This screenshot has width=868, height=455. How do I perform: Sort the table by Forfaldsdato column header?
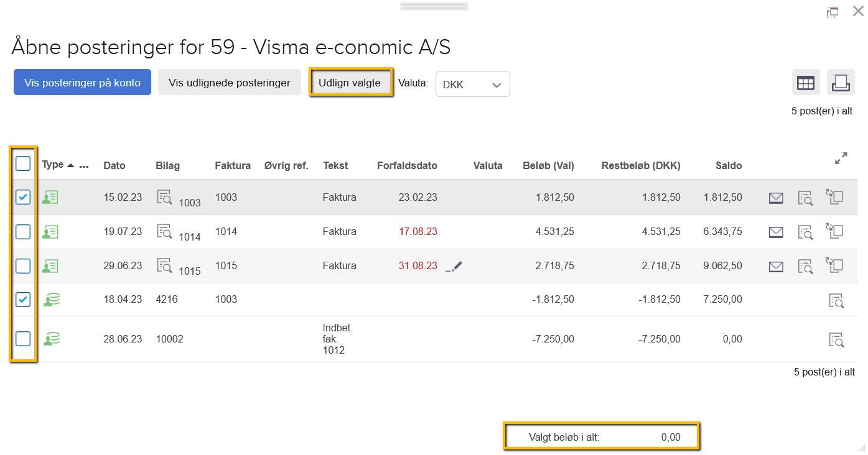pos(407,165)
